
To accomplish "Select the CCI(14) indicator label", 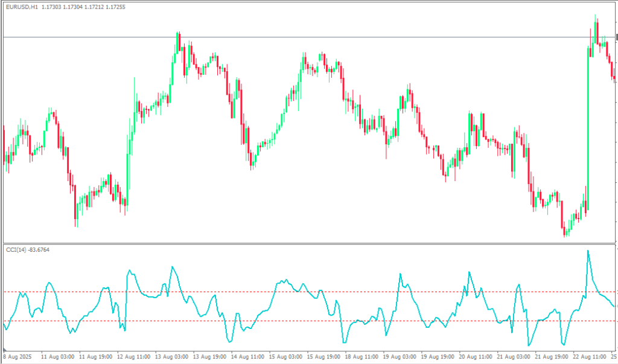I will (x=15, y=249).
